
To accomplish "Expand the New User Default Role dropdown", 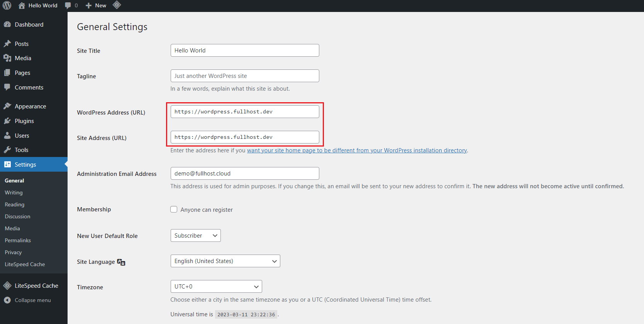I will click(x=195, y=236).
